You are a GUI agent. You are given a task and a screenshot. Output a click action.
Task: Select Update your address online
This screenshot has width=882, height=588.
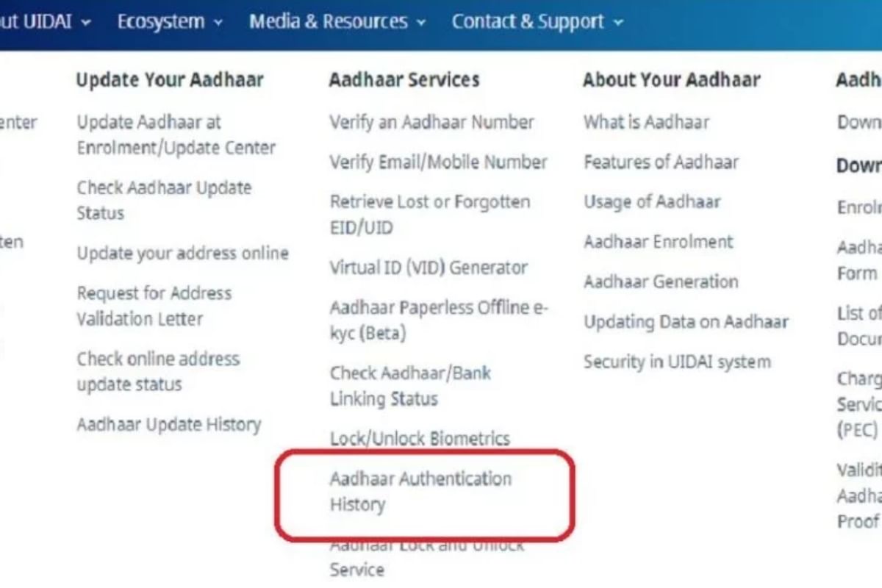click(182, 253)
